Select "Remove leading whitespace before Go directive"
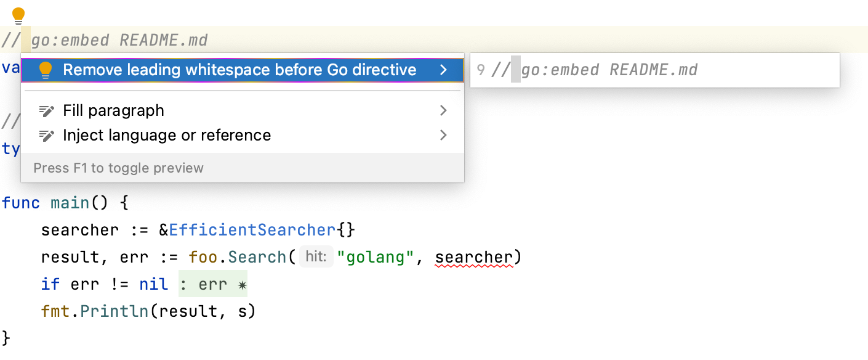868x360 pixels. [x=239, y=70]
